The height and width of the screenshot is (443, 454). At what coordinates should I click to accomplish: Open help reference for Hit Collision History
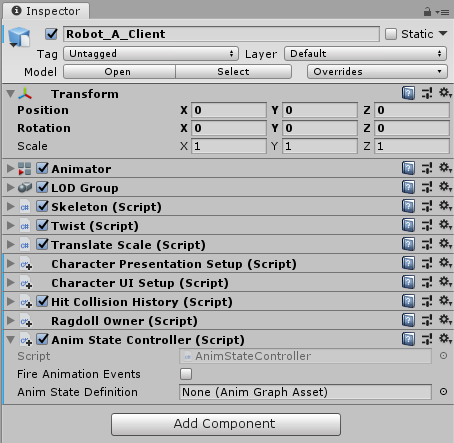click(x=408, y=301)
